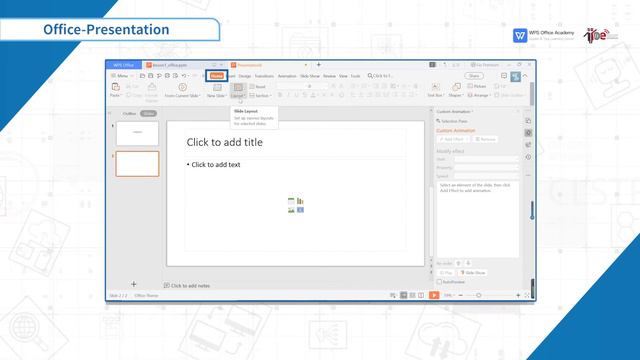
Task: Open the Slide Layout button
Action: pyautogui.click(x=238, y=90)
